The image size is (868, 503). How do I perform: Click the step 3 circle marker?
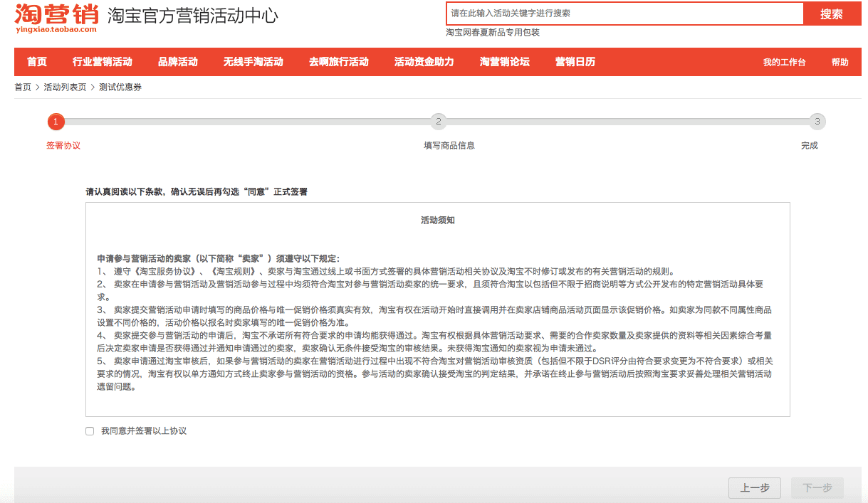coord(817,122)
